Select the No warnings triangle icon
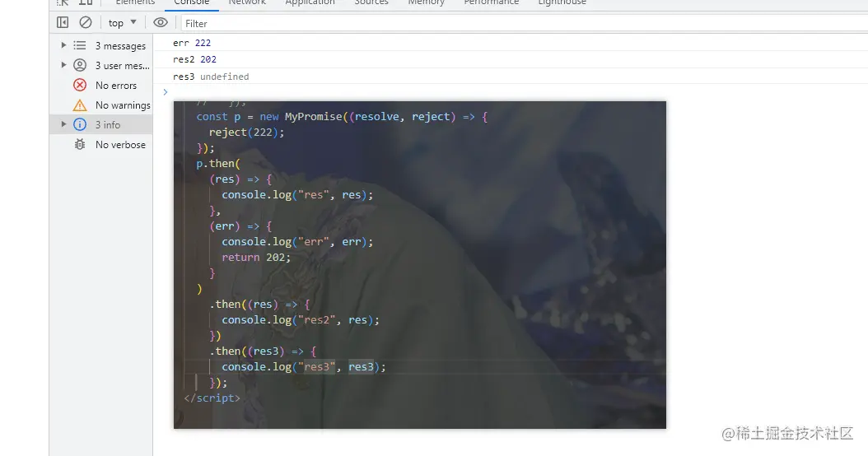 tap(80, 105)
